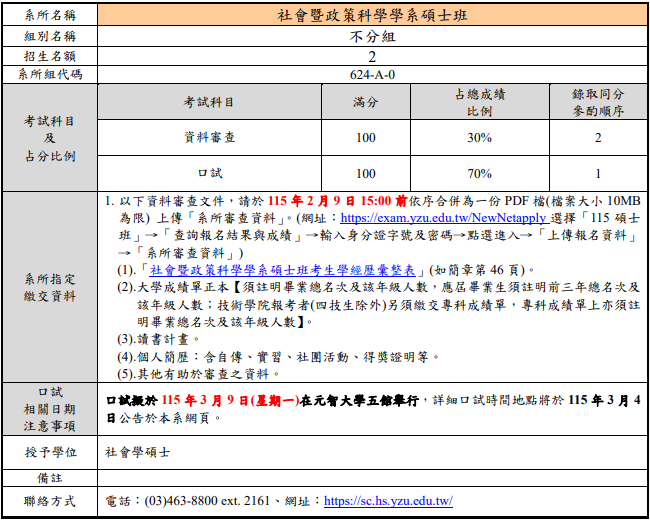The height and width of the screenshot is (522, 650).
Task: Click the 考試科目 column header
Action: [x=209, y=102]
